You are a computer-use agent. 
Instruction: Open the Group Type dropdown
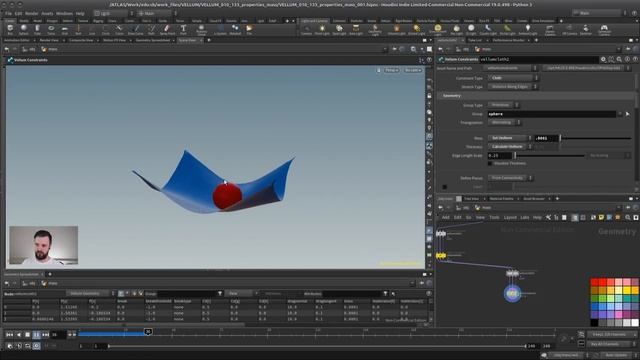[x=503, y=105]
